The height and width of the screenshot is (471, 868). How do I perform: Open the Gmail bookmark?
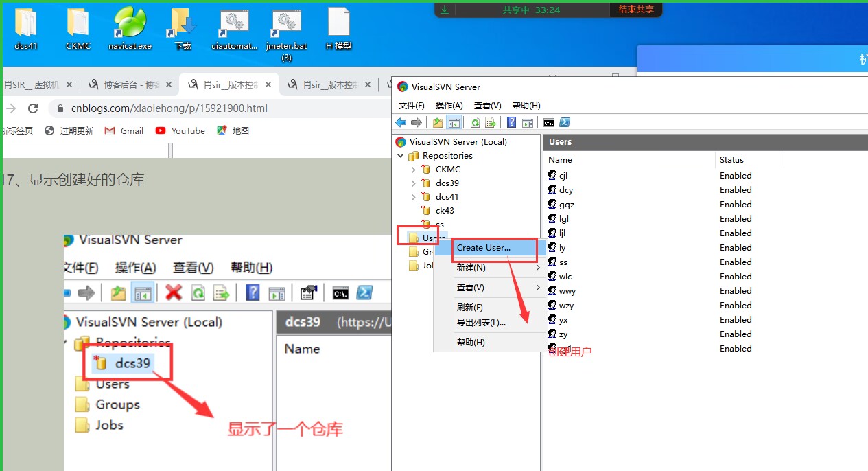[124, 130]
